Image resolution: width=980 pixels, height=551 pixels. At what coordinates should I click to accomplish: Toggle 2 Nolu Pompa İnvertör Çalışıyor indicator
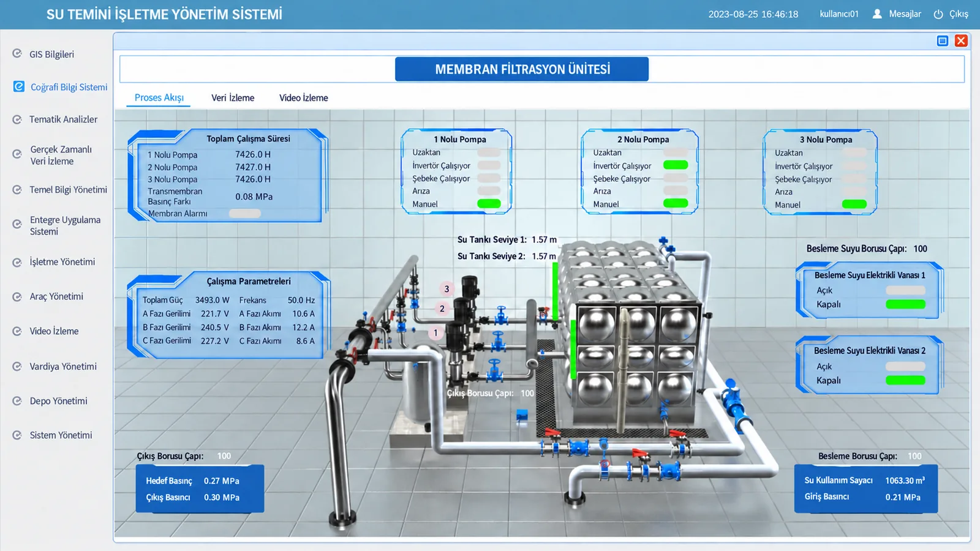coord(676,165)
